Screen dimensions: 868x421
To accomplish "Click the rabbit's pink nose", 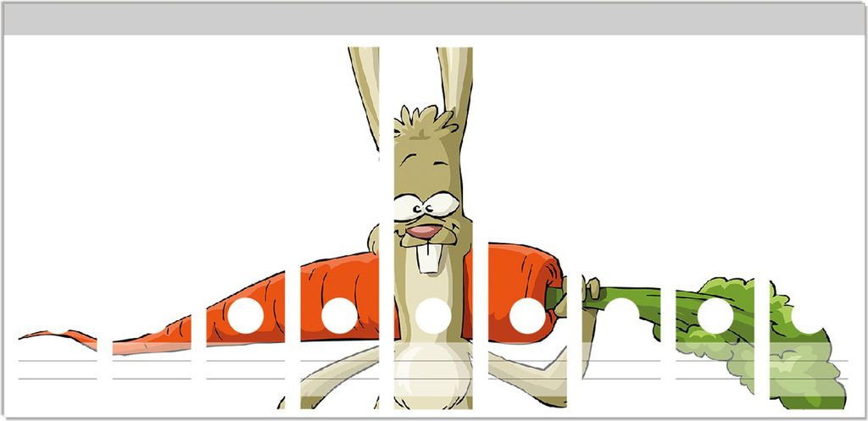I will (x=423, y=231).
